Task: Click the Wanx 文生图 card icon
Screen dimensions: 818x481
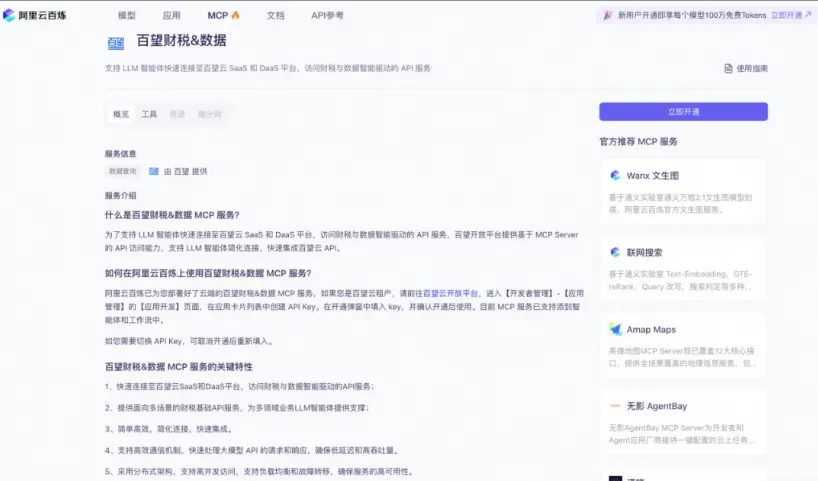Action: pyautogui.click(x=615, y=175)
